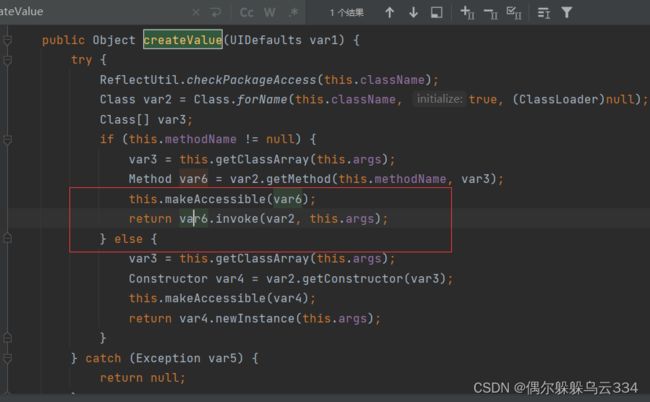Click 'Constructor' type declaration
Viewport: 650px width, 402px height.
[168, 278]
